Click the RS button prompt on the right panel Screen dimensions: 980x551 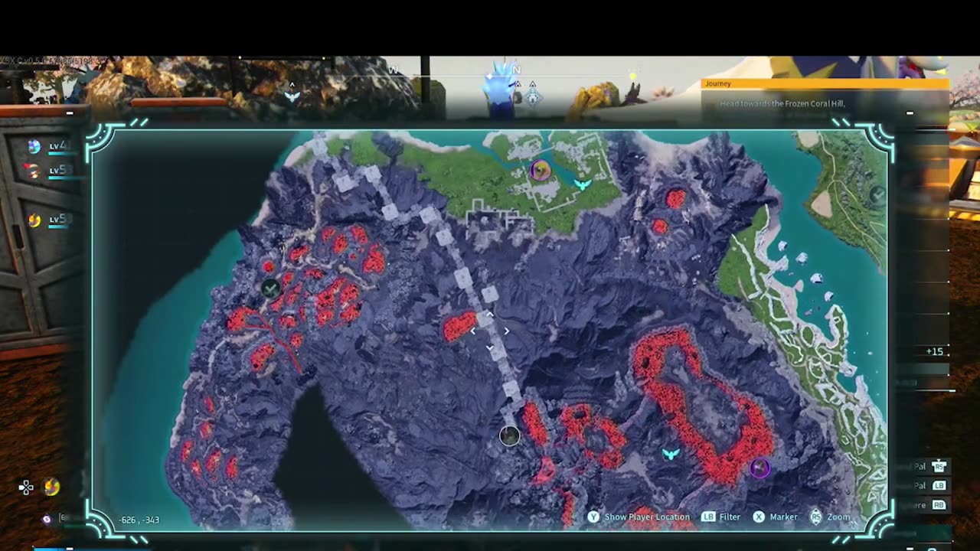point(939,466)
